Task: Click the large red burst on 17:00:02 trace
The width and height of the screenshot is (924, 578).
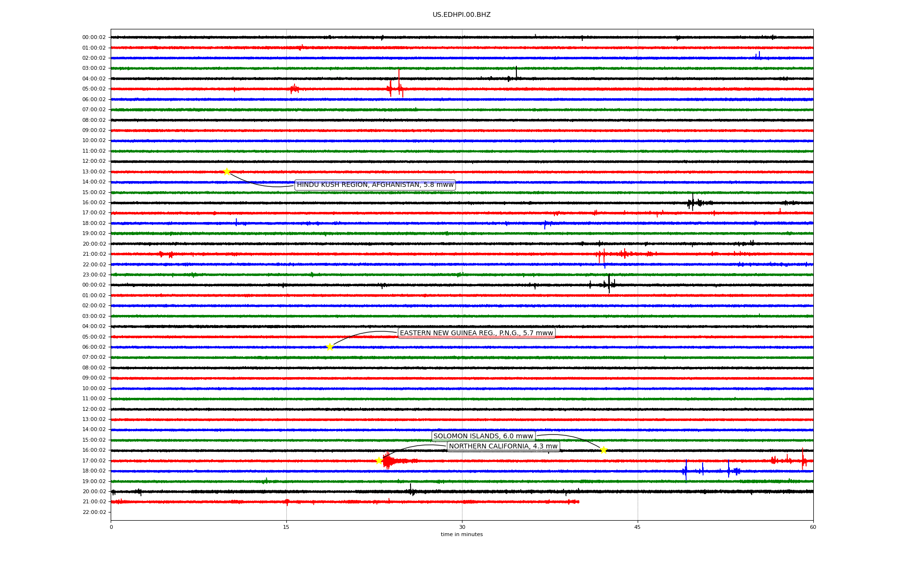Action: pos(387,461)
